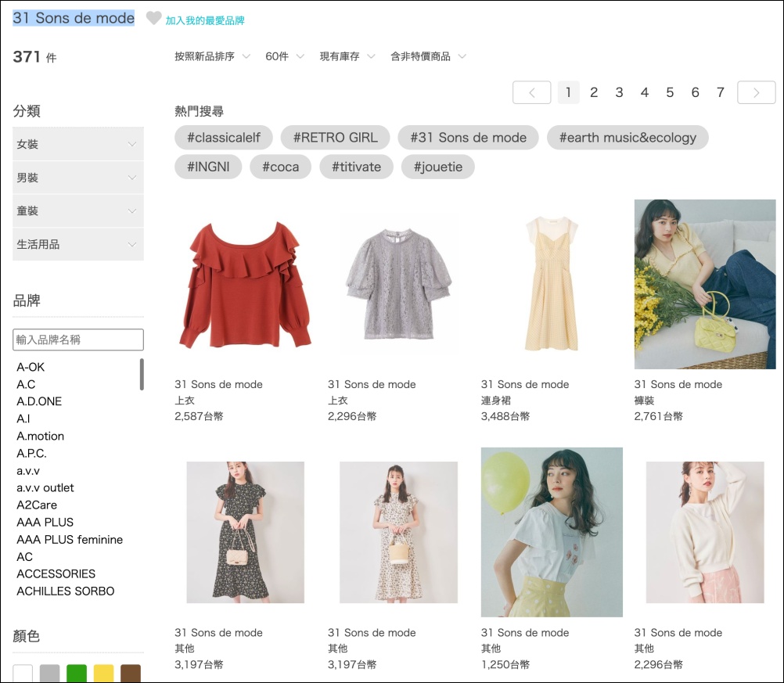Click the brand list scrollbar

[x=142, y=374]
